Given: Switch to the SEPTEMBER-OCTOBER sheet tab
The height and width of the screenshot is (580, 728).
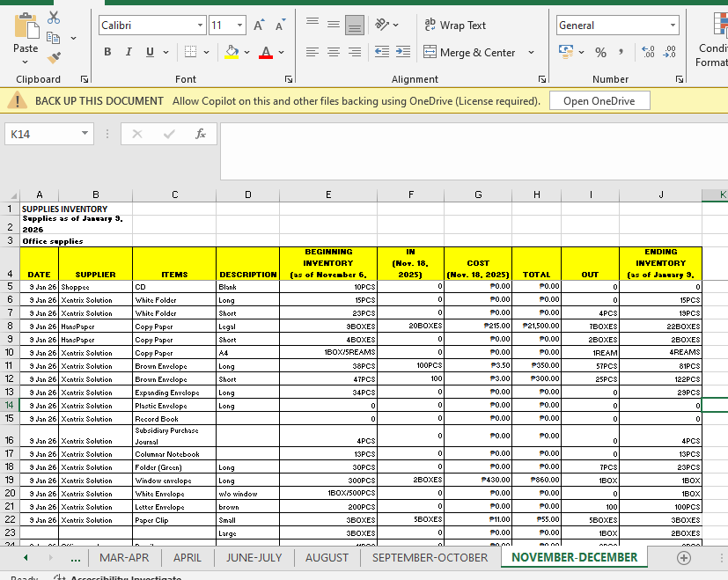Looking at the screenshot, I should (430, 557).
